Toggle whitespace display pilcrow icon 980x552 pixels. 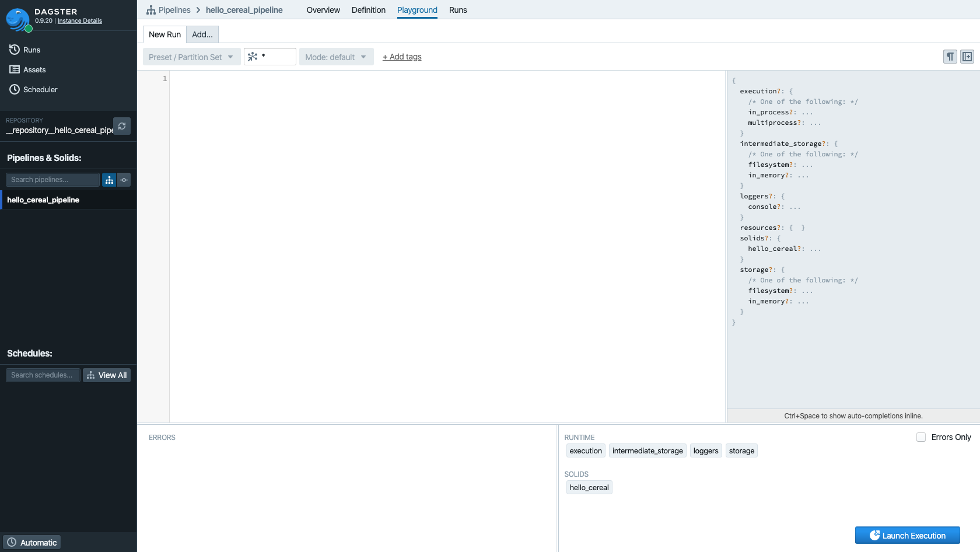pyautogui.click(x=950, y=57)
